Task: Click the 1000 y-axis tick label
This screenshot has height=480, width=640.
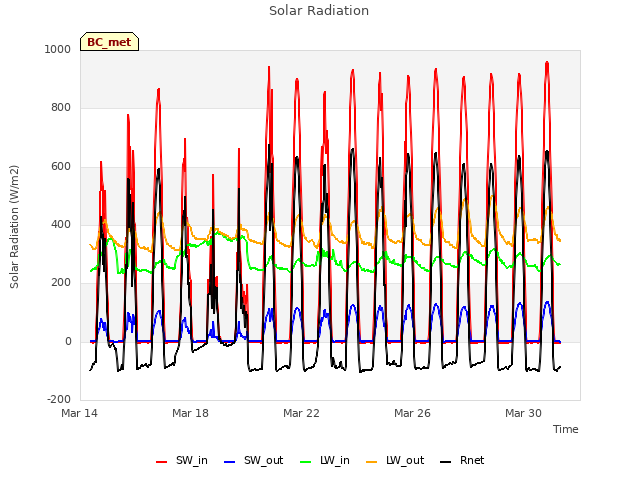Action: 58,49
